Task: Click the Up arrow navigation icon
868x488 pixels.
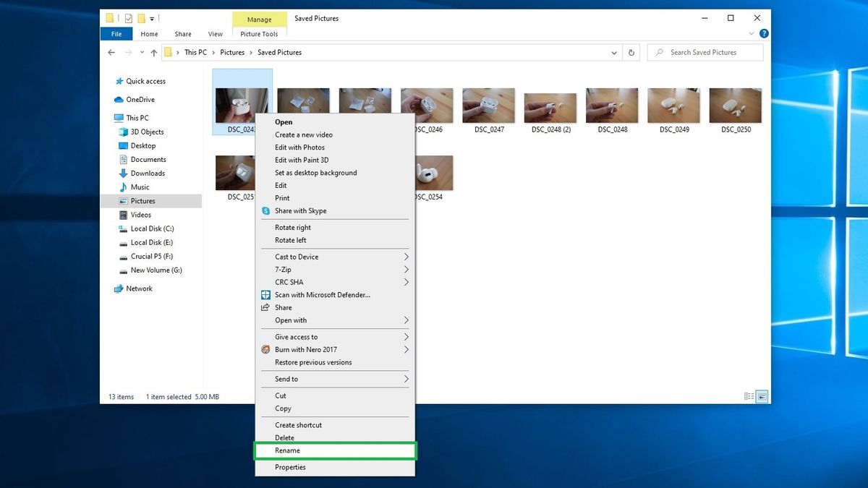Action: [x=153, y=52]
